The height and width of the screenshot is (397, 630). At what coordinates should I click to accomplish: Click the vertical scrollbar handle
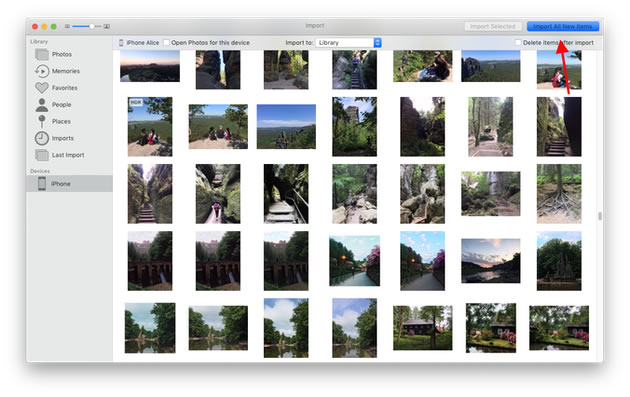599,216
